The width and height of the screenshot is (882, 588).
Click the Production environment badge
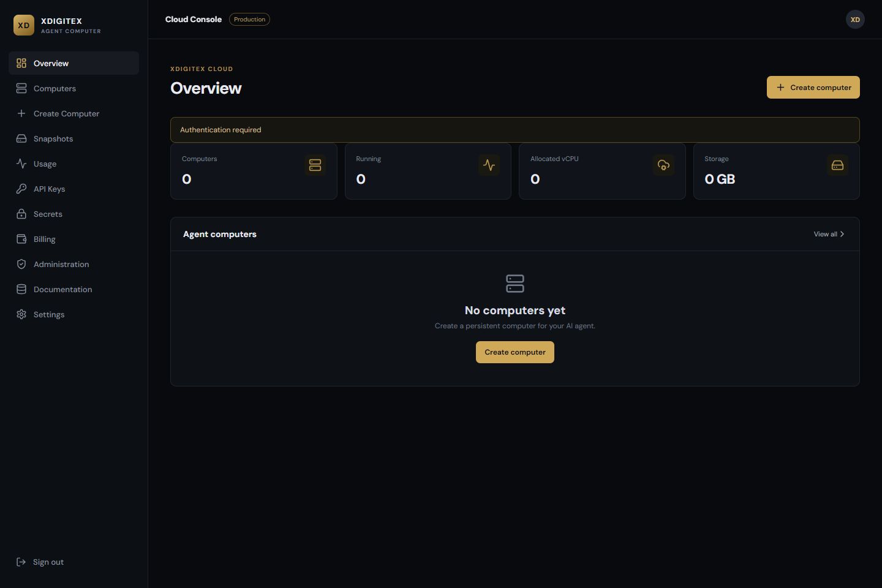[x=249, y=20]
